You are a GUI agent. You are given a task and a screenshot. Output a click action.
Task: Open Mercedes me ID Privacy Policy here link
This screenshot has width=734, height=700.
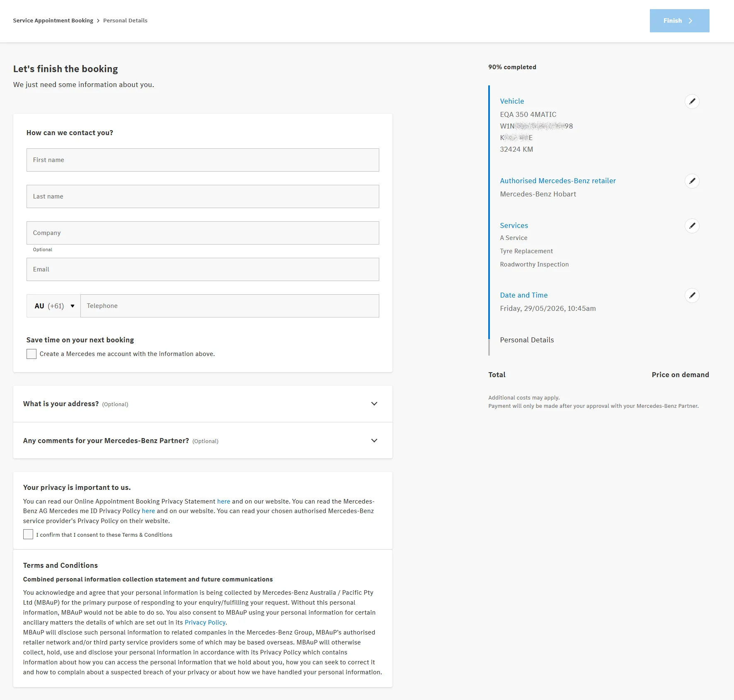point(148,511)
